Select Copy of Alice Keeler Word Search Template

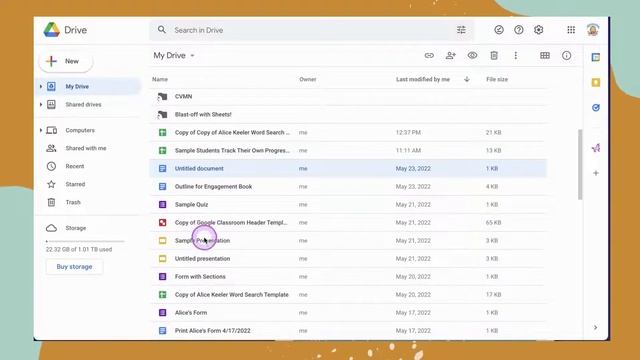coord(348,294)
